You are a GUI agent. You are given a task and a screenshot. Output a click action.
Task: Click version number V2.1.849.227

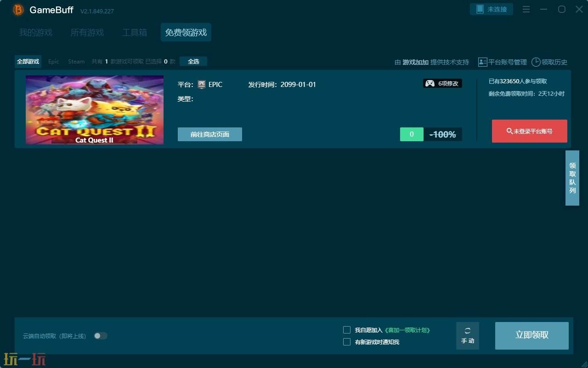click(x=97, y=11)
